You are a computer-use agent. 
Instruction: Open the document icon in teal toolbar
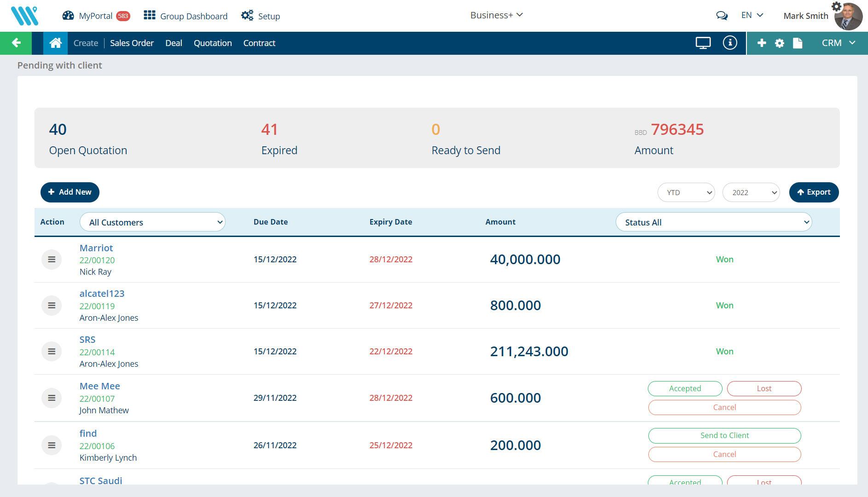[798, 43]
